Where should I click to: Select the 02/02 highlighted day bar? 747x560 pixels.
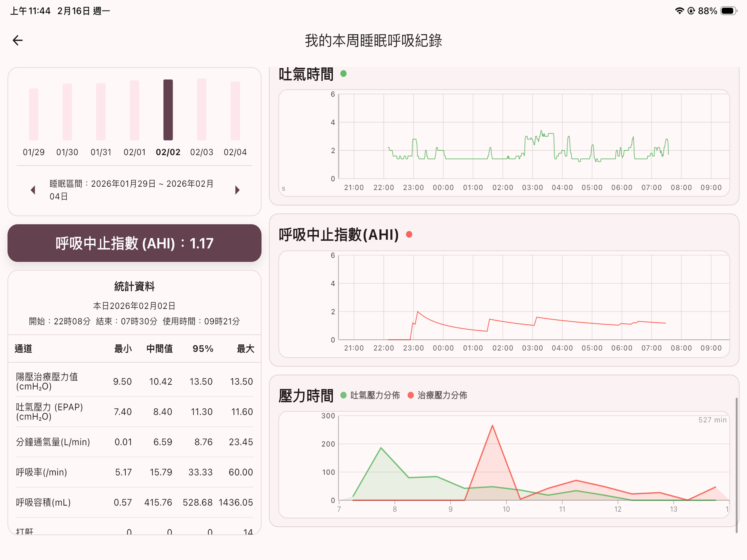pos(168,110)
